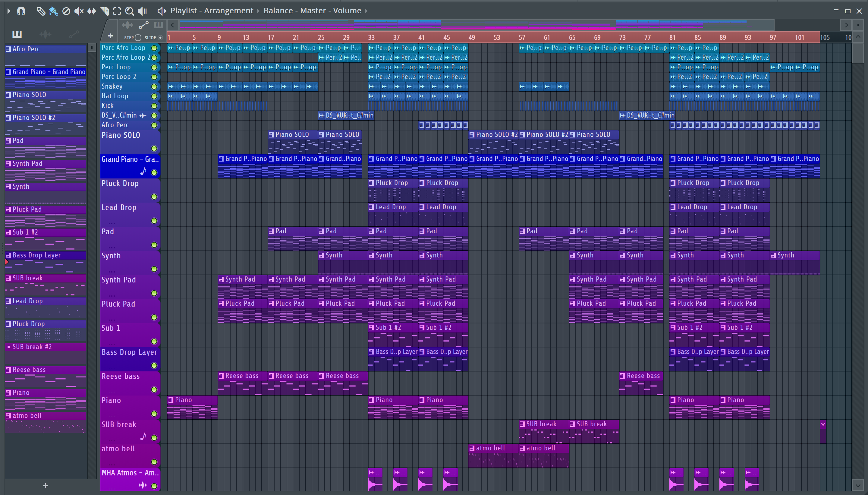Click Grand Piano track note icon

pyautogui.click(x=143, y=171)
